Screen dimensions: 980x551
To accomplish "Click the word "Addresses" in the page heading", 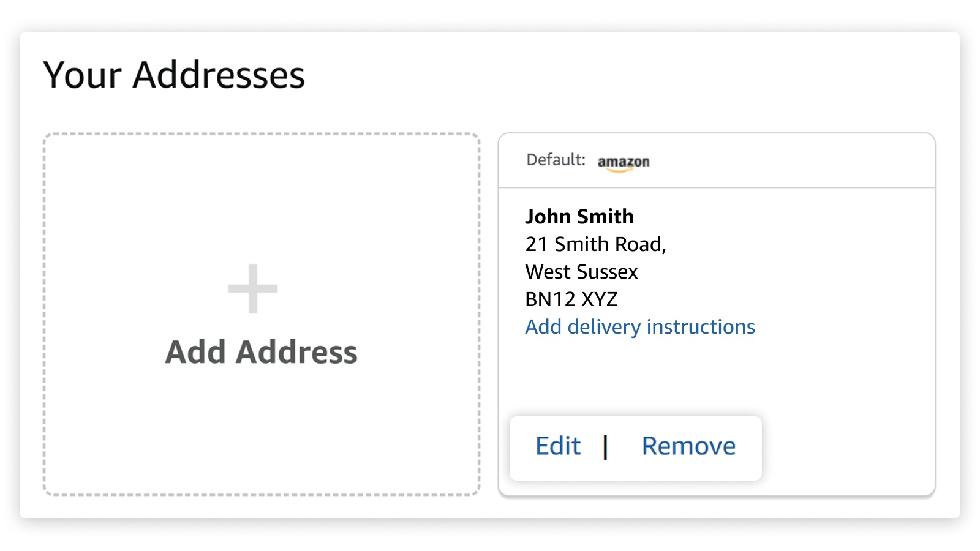I will tap(219, 75).
